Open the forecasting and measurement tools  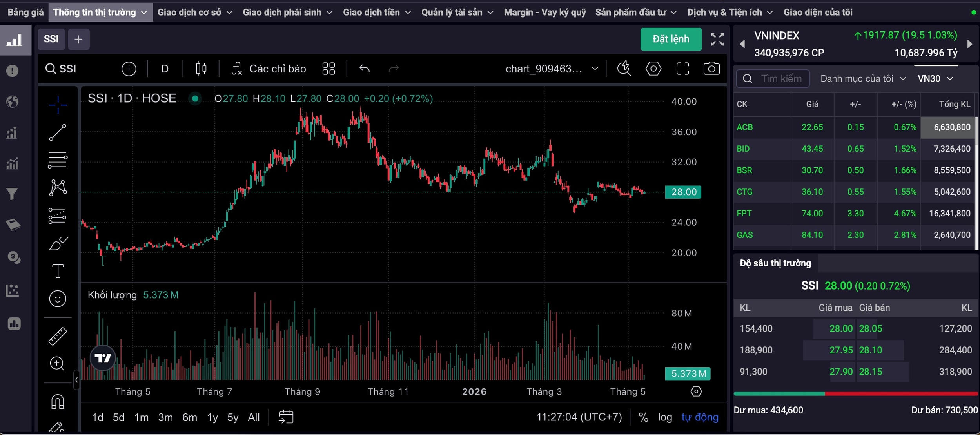pos(58,216)
